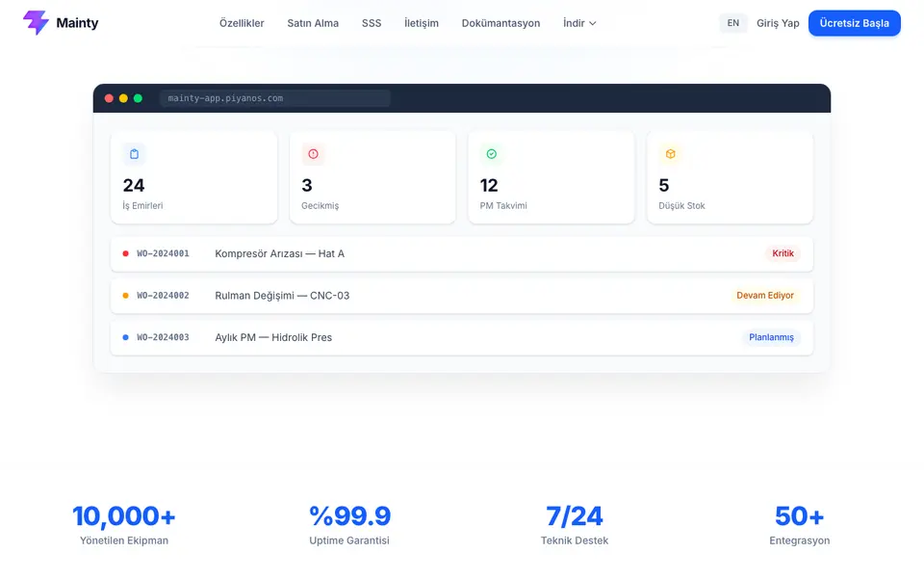Click the blue status dot beside WO-2024003

point(125,337)
